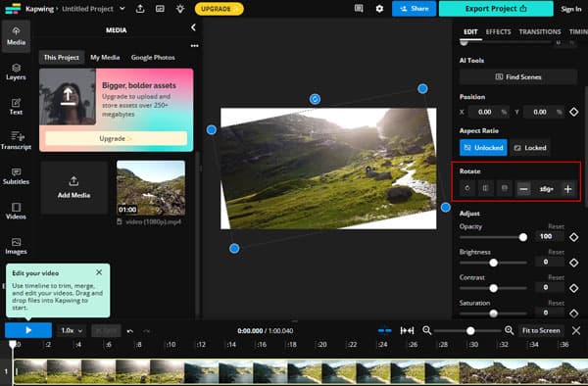588x386 pixels.
Task: Add Opacity keyframe diamond icon
Action: (x=573, y=237)
